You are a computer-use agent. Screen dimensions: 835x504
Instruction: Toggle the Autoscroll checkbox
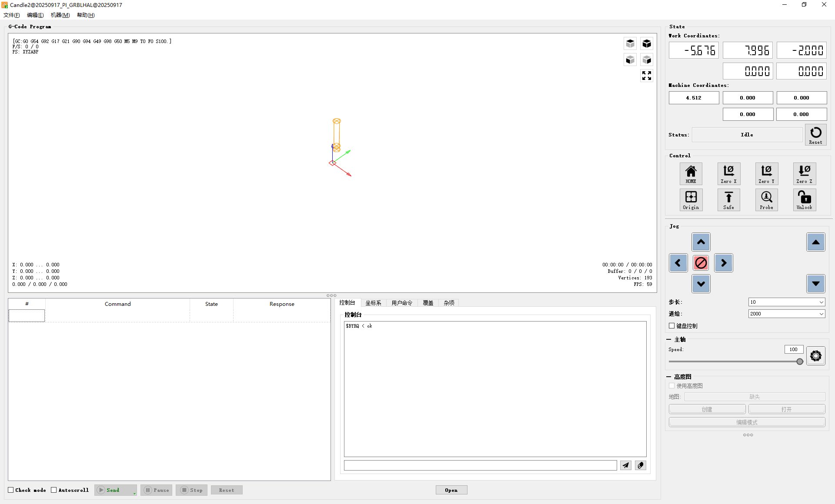click(54, 490)
